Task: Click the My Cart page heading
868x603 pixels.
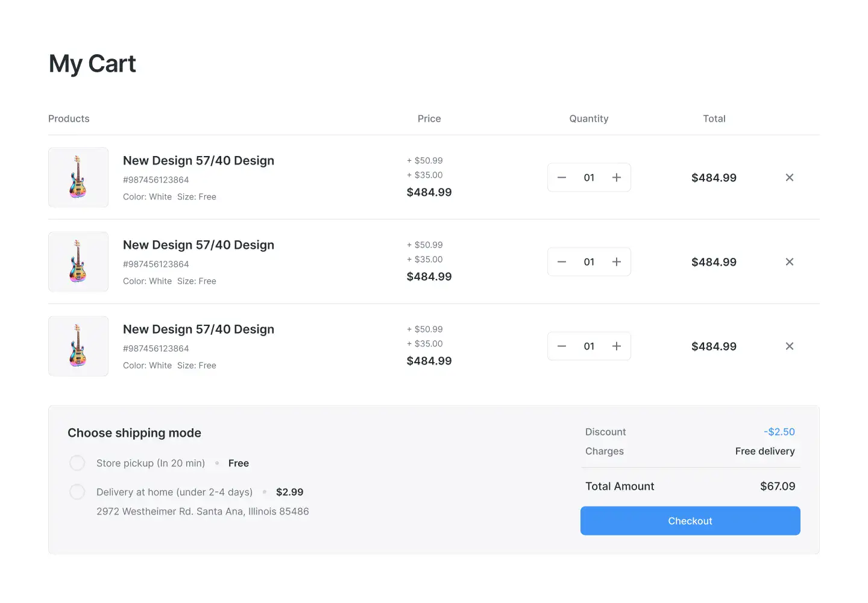Action: [92, 64]
